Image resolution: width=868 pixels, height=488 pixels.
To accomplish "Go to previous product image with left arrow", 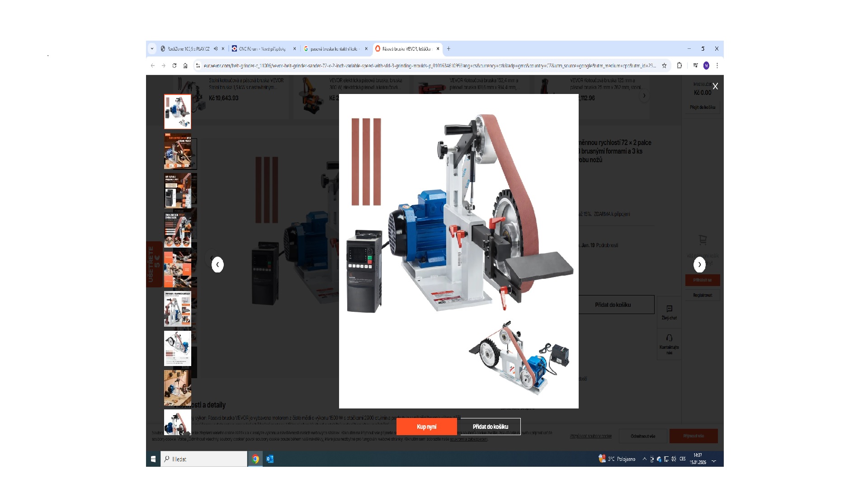I will (217, 265).
